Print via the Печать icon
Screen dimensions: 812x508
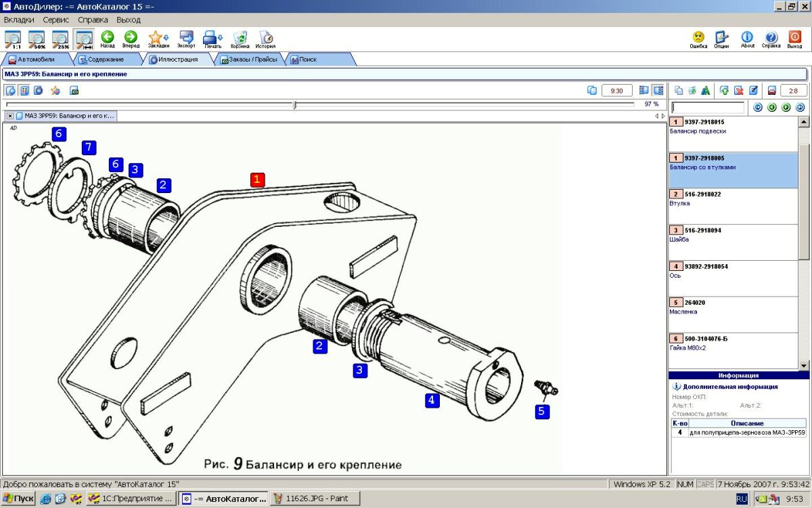tap(212, 39)
